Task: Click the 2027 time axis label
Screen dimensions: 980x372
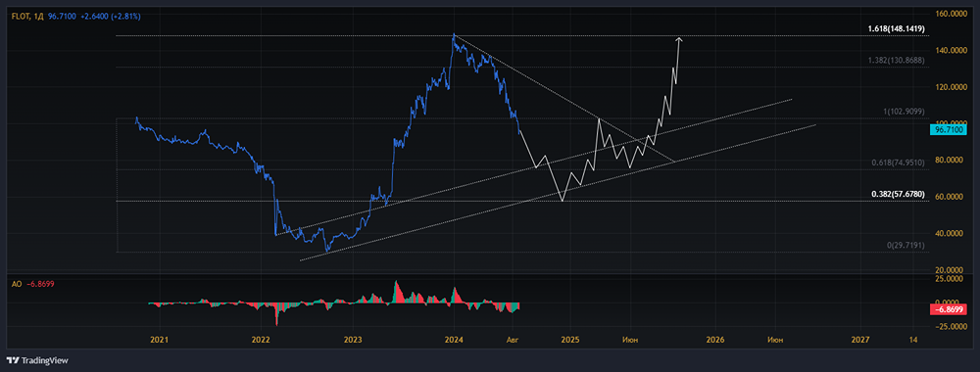Action: tap(860, 340)
